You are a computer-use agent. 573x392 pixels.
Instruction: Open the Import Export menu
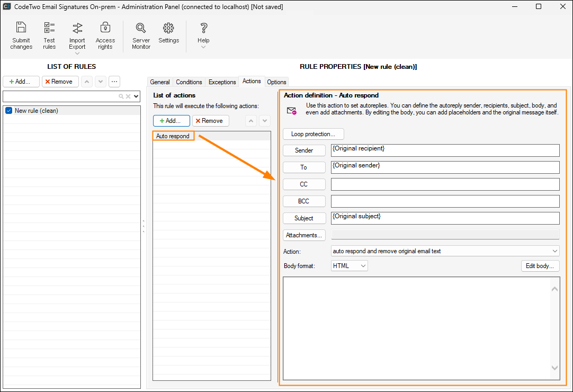point(77,37)
